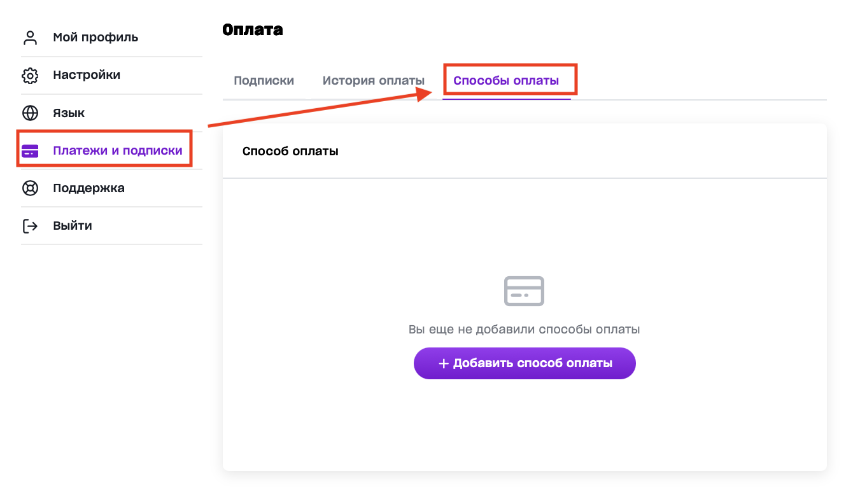Click the logout arrow icon

(x=30, y=226)
